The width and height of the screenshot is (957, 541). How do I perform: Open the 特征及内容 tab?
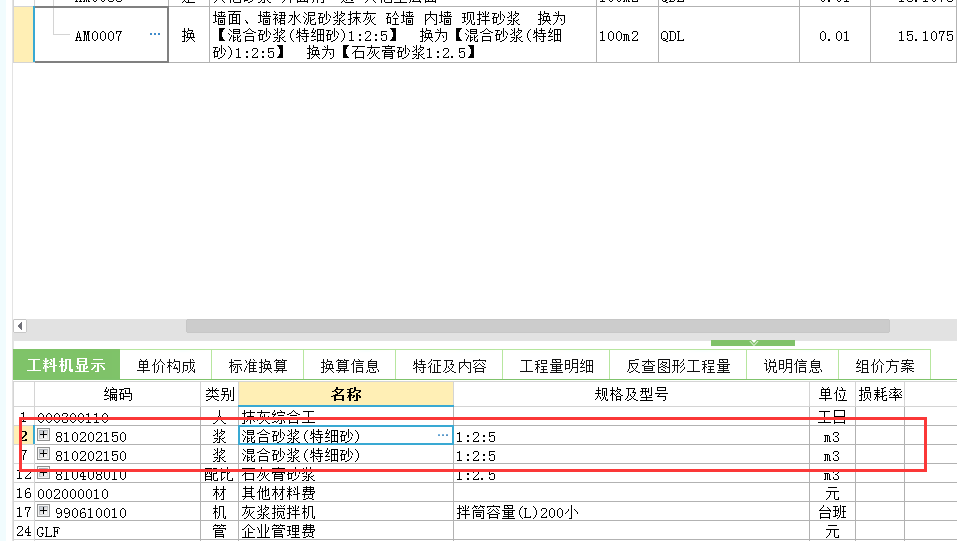pos(449,366)
